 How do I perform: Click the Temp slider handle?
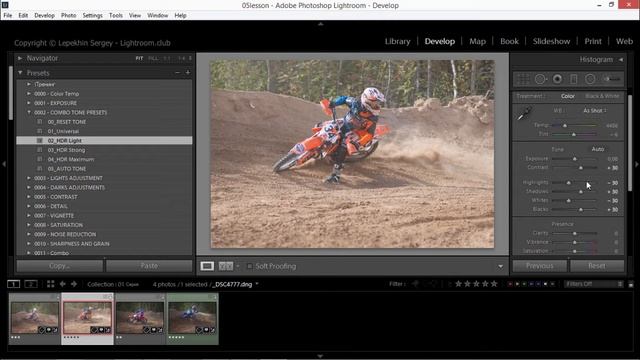pos(565,125)
